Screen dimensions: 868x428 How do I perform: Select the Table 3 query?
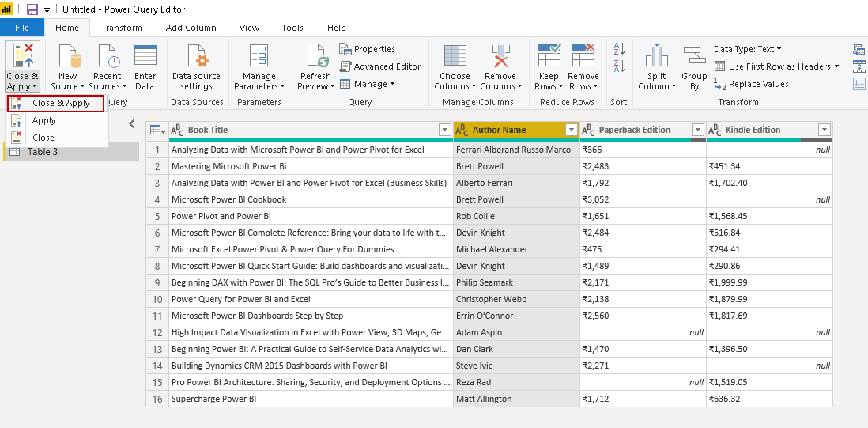43,151
